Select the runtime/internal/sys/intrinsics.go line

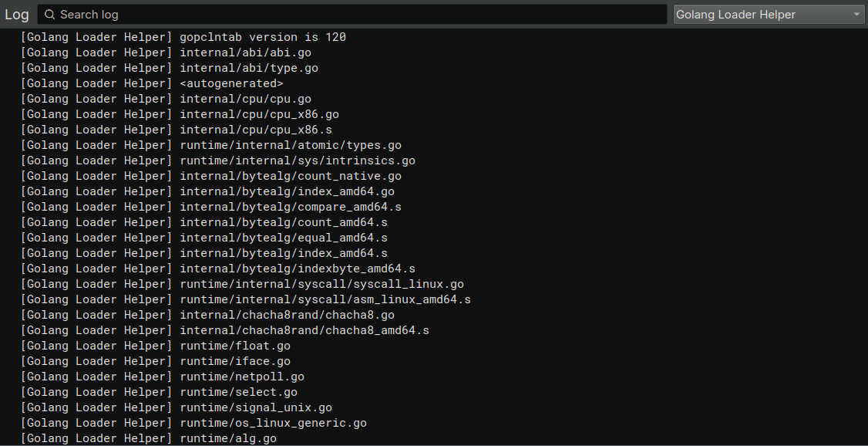[x=217, y=160]
